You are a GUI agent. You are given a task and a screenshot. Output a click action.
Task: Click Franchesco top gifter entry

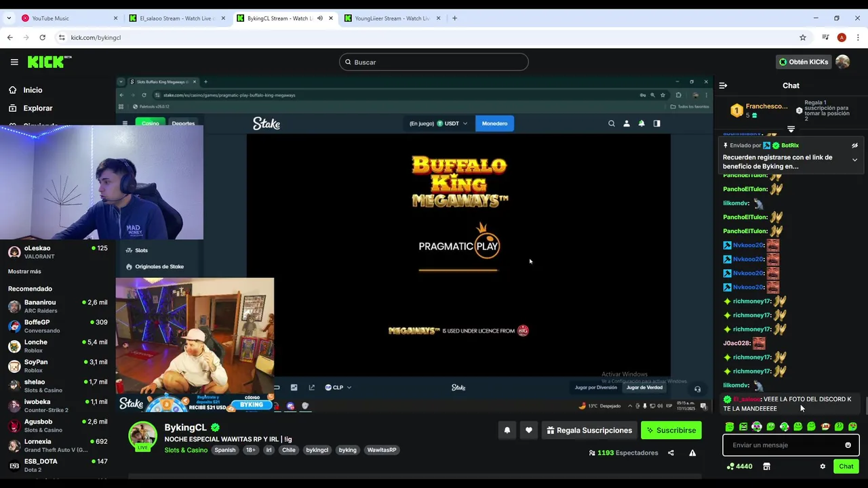pos(759,110)
